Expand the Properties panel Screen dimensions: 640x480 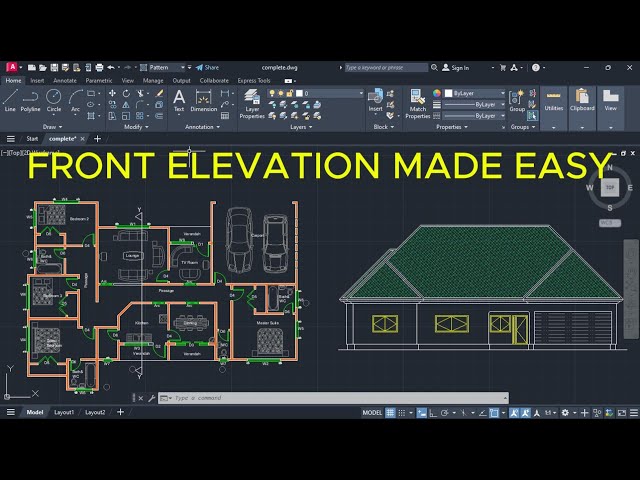[452, 127]
